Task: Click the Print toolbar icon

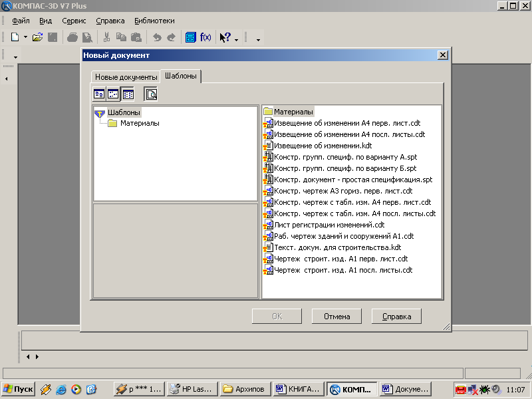Action: 72,37
